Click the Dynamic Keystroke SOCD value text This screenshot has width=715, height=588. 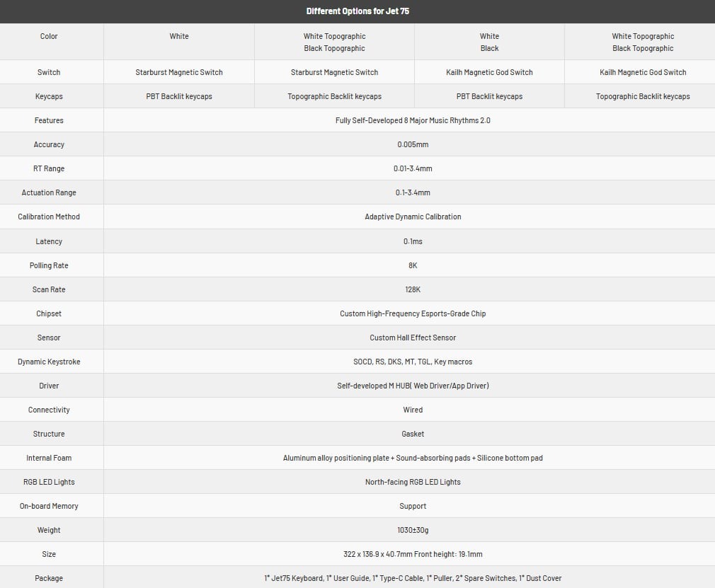click(x=413, y=362)
